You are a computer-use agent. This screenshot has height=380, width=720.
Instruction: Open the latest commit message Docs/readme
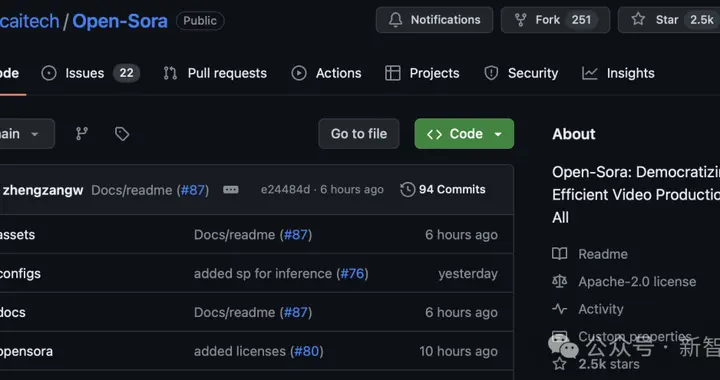pos(132,190)
